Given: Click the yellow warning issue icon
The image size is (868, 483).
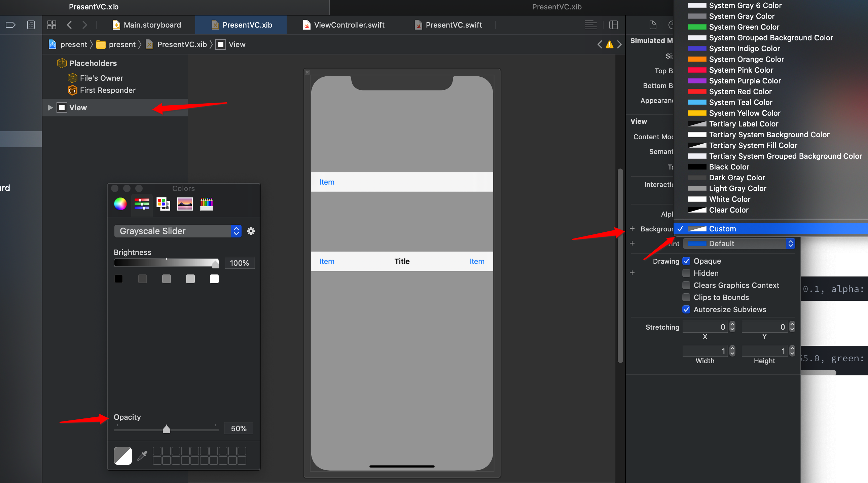Looking at the screenshot, I should 610,44.
